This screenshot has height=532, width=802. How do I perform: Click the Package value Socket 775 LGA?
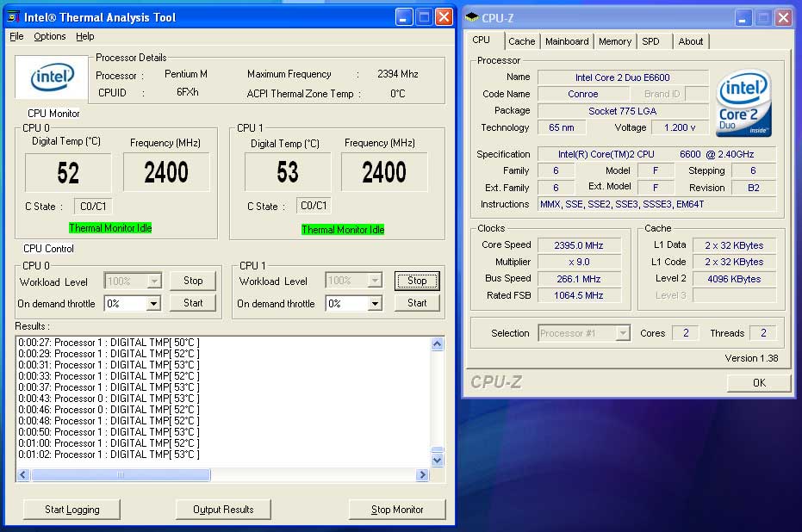click(x=623, y=111)
